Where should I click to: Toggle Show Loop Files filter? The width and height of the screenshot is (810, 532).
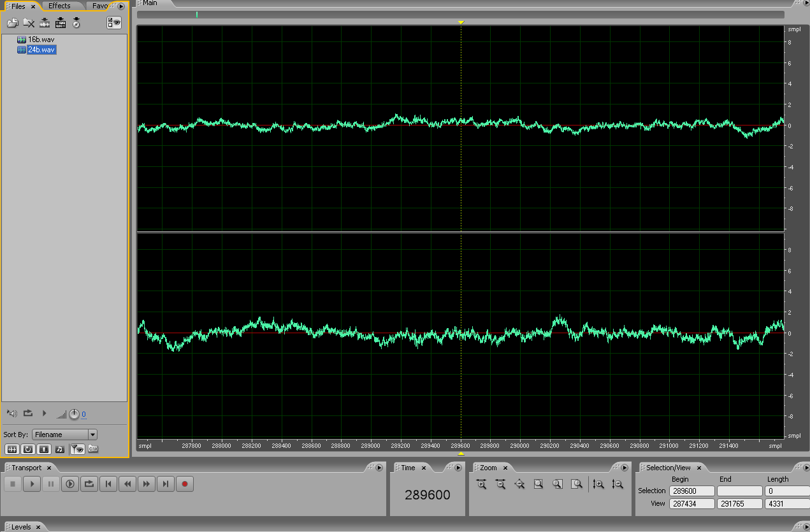28,449
